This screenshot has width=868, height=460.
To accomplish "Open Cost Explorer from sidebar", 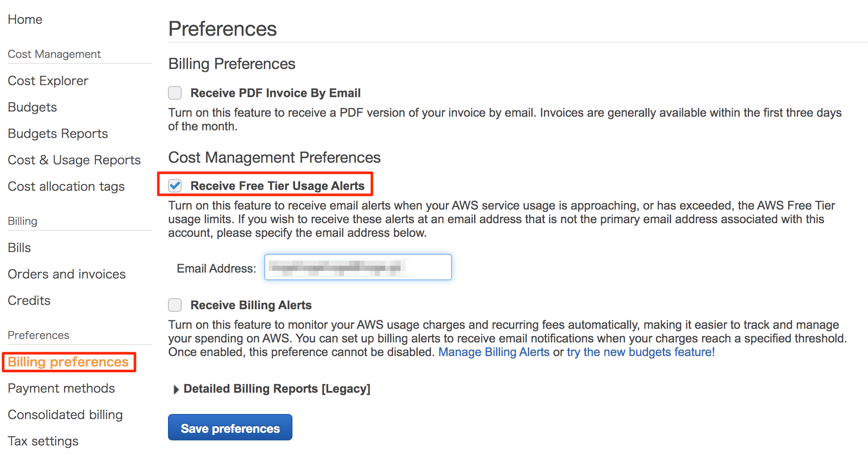I will click(48, 81).
